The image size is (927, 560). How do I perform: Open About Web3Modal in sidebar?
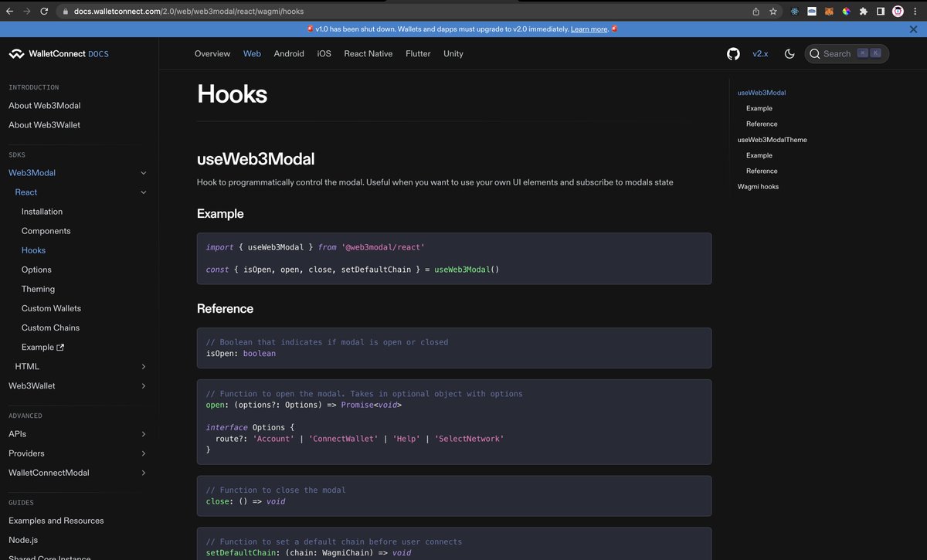pos(45,105)
